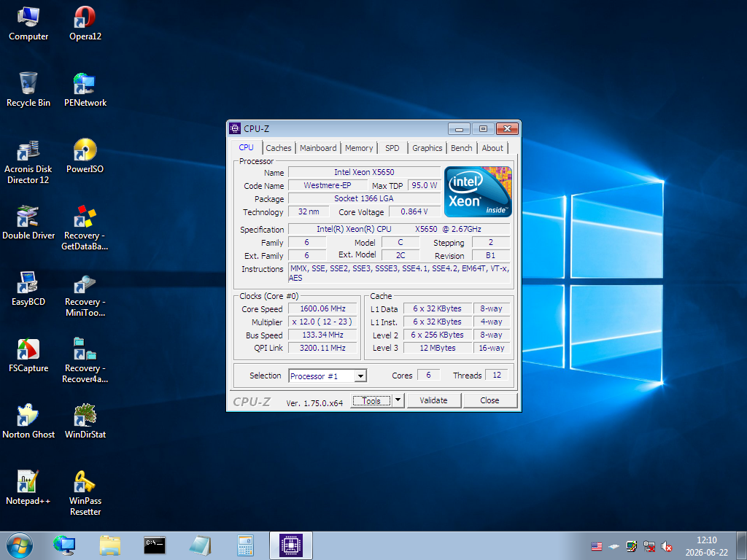Open the notepad taskbar icon
Image resolution: width=747 pixels, height=560 pixels.
[x=200, y=545]
